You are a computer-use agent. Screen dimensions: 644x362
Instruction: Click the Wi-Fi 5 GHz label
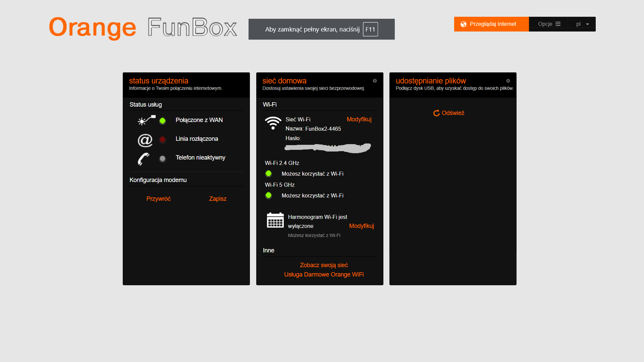(279, 185)
